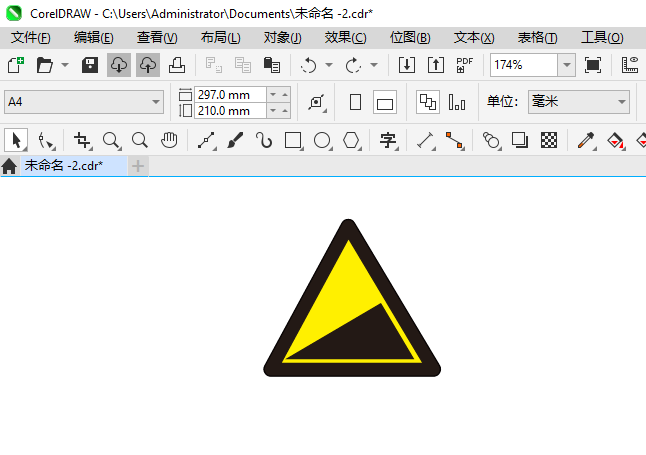Open the 效果(C) menu
The width and height of the screenshot is (646, 455).
pyautogui.click(x=345, y=38)
